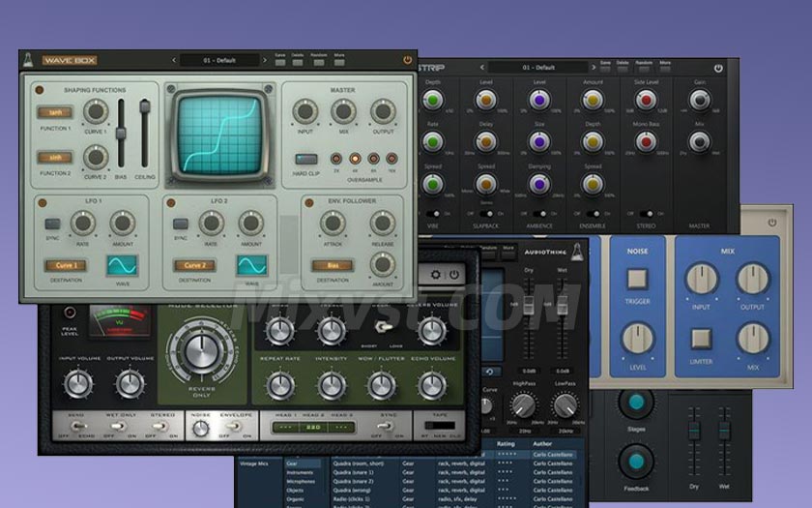Click the Master Mix knob in Wave Box

[344, 111]
